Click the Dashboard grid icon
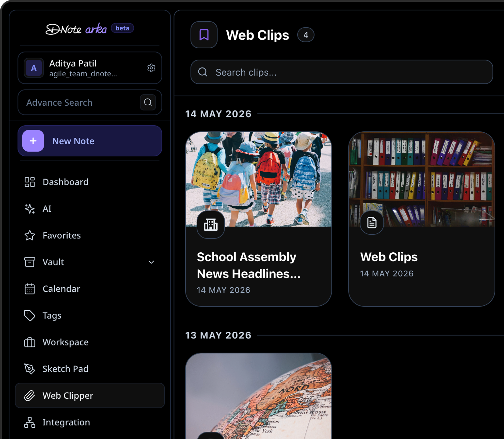The image size is (504, 439). click(x=30, y=182)
